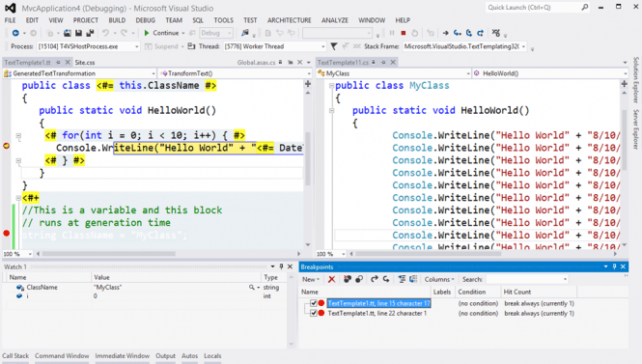The image size is (642, 364).
Task: Step Out of current function
Action: pyautogui.click(x=480, y=33)
